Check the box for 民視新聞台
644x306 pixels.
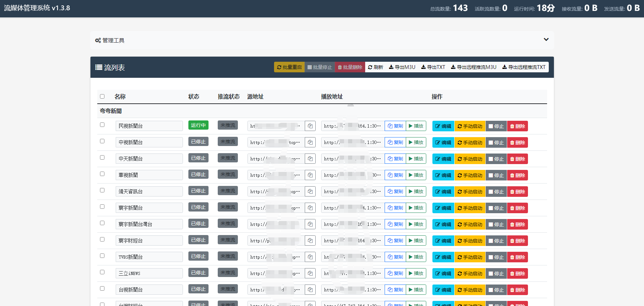[102, 125]
